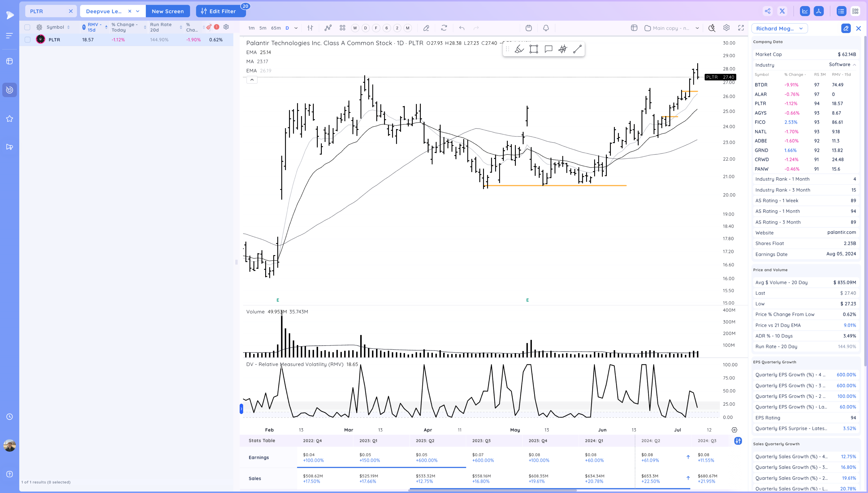Click the New Screen button

coord(168,11)
